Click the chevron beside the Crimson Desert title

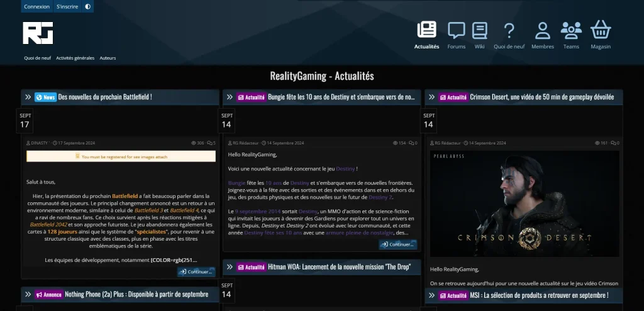pyautogui.click(x=431, y=97)
